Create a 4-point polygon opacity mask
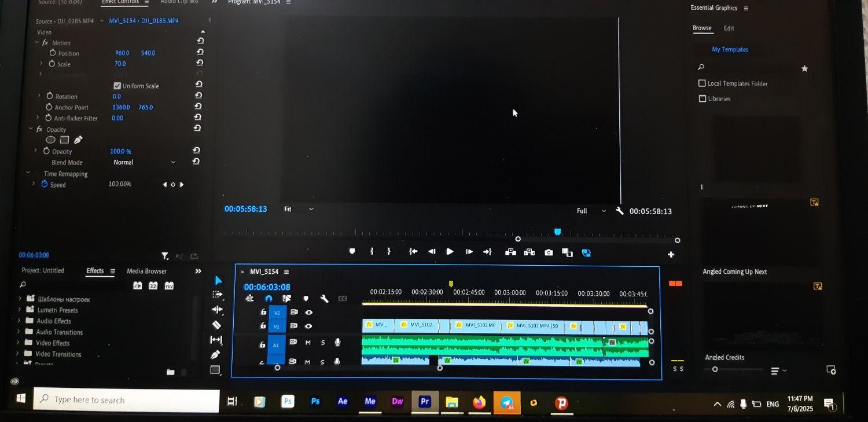This screenshot has width=868, height=422. [x=64, y=140]
